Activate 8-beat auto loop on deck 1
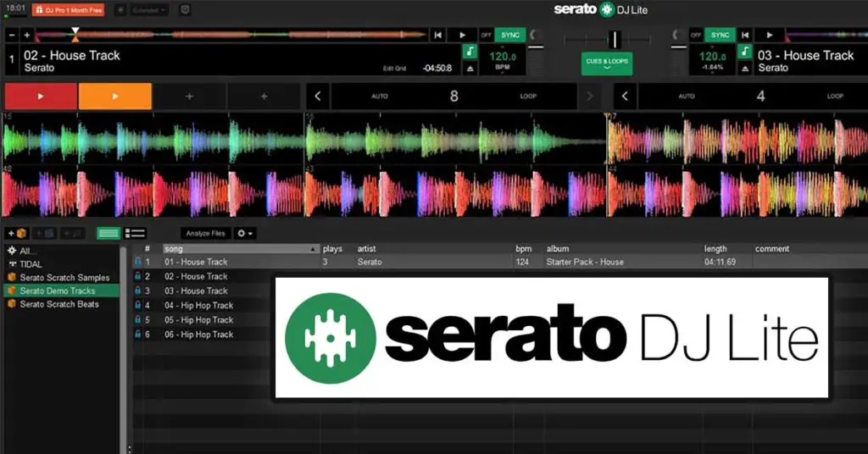868x454 pixels. coord(454,97)
